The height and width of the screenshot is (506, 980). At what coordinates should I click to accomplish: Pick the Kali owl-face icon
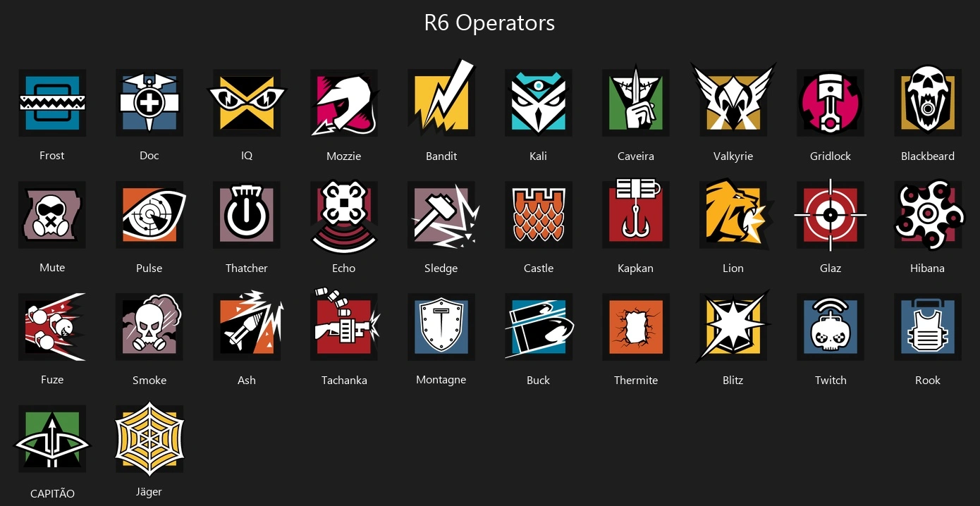coord(539,103)
